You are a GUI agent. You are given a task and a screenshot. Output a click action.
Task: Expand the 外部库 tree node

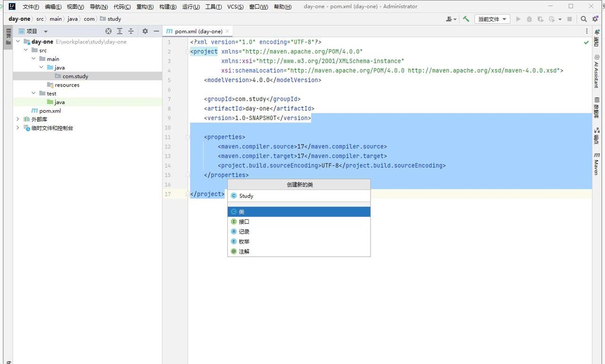[x=18, y=119]
